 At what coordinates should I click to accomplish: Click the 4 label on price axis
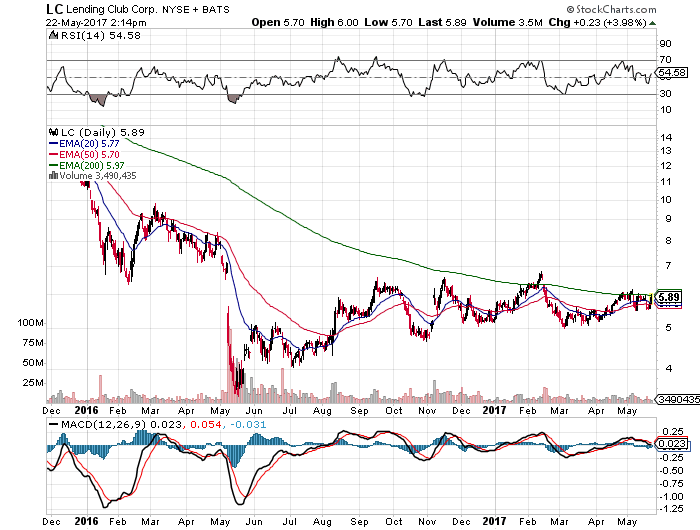click(668, 369)
